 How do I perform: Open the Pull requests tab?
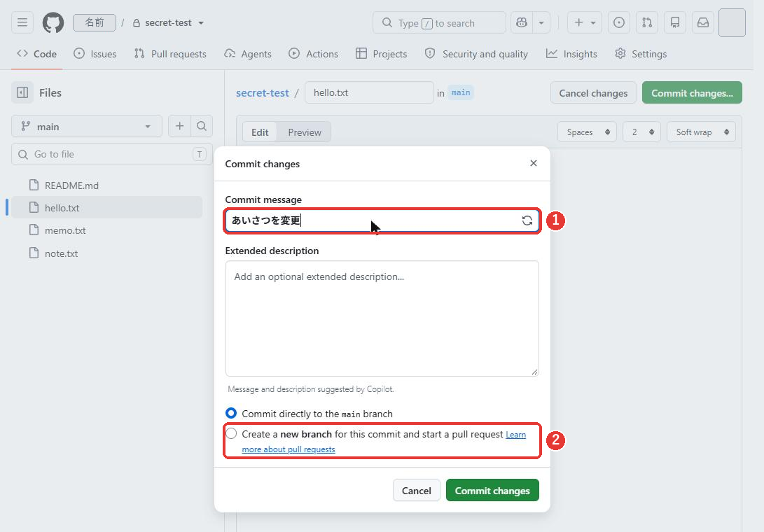(171, 54)
